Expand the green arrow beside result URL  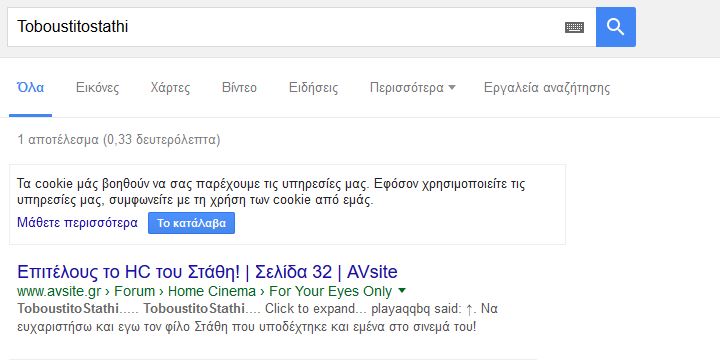[402, 290]
